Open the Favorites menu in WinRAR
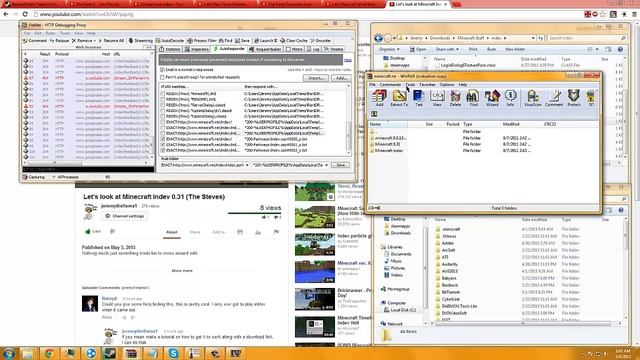The width and height of the screenshot is (640, 360). click(x=427, y=84)
